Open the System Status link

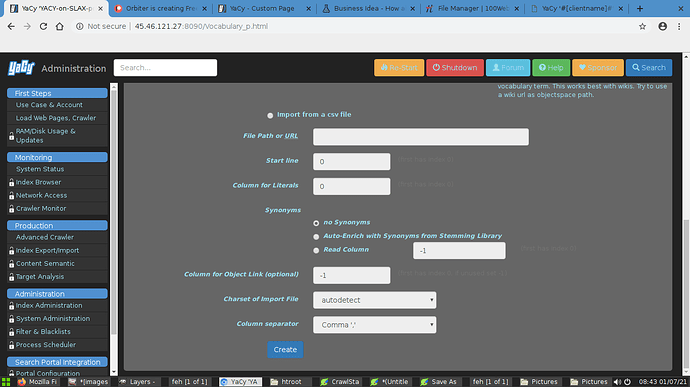(x=40, y=169)
